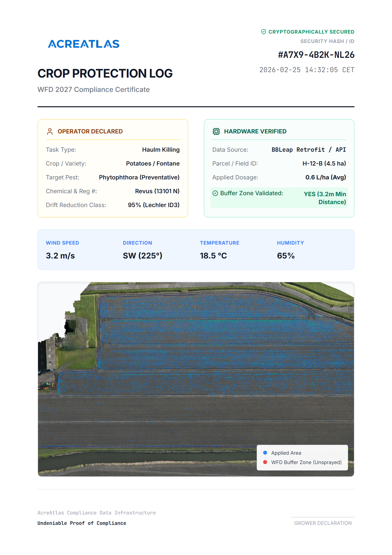Click the Haulm Killing task type value
This screenshot has height=555, width=392.
161,150
